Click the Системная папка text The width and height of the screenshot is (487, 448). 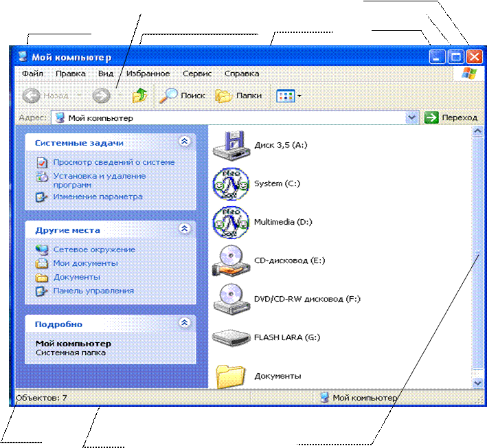(71, 353)
